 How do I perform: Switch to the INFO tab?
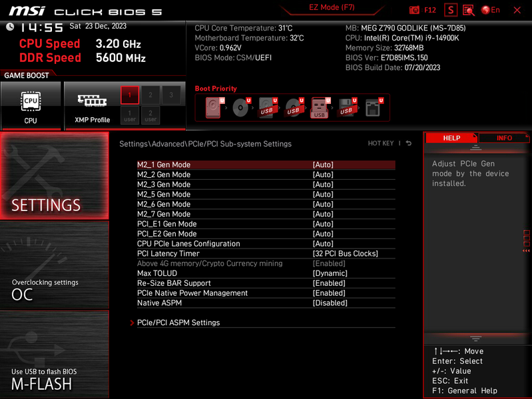(504, 138)
